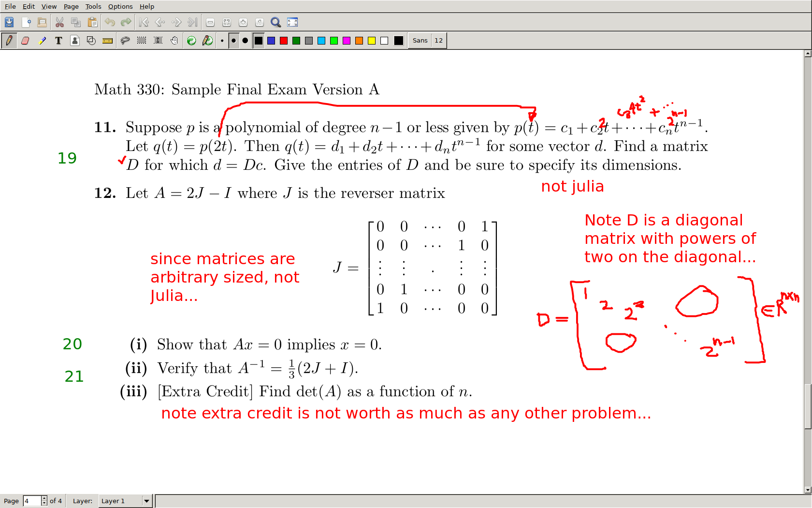Click the Undo button
Viewport: 812px width, 508px height.
click(x=110, y=22)
